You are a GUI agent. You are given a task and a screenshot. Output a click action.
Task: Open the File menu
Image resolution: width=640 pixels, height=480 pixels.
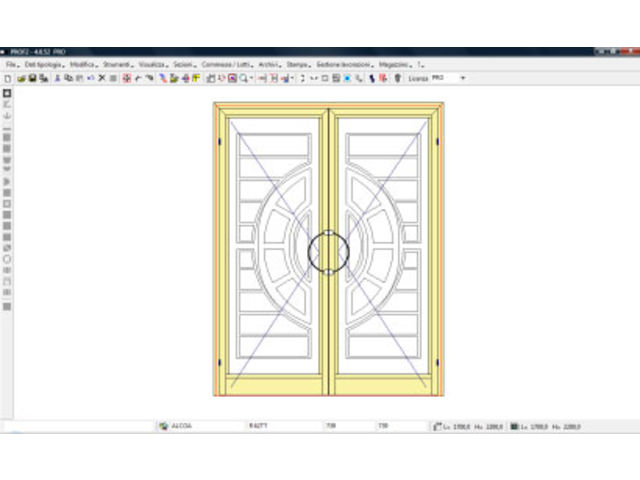tap(11, 64)
